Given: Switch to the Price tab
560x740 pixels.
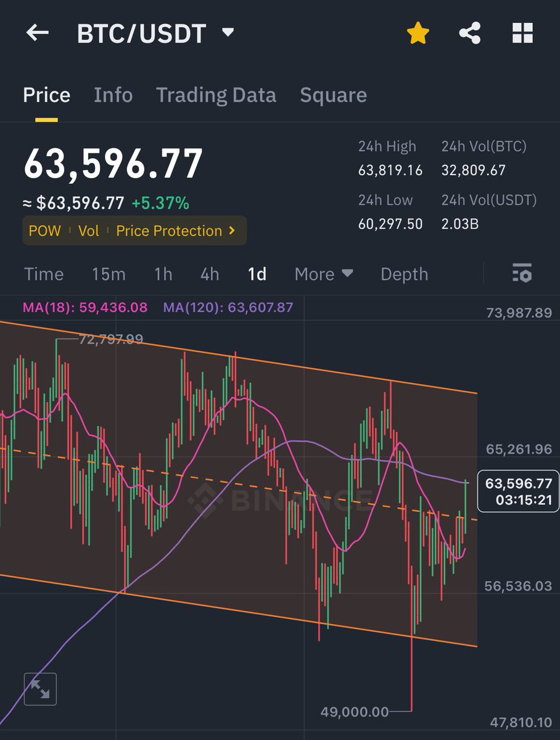Looking at the screenshot, I should (x=46, y=95).
